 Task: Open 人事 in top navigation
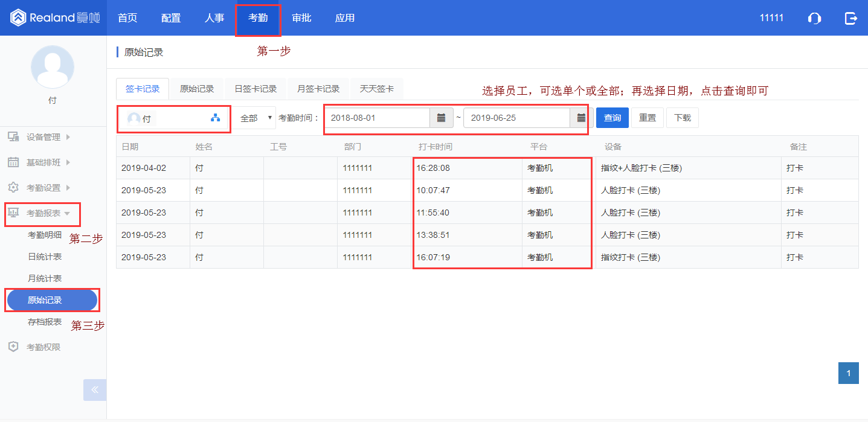coord(214,18)
